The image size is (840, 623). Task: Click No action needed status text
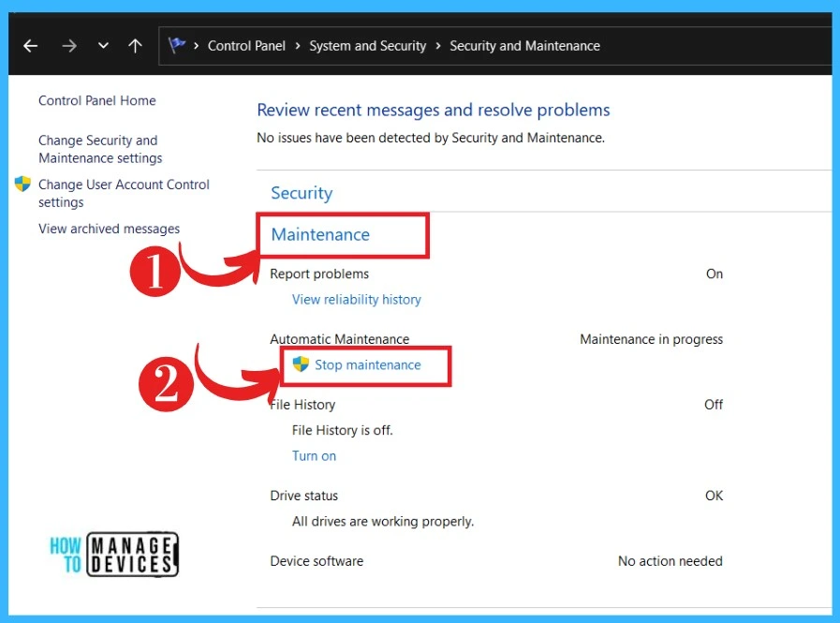pos(671,561)
